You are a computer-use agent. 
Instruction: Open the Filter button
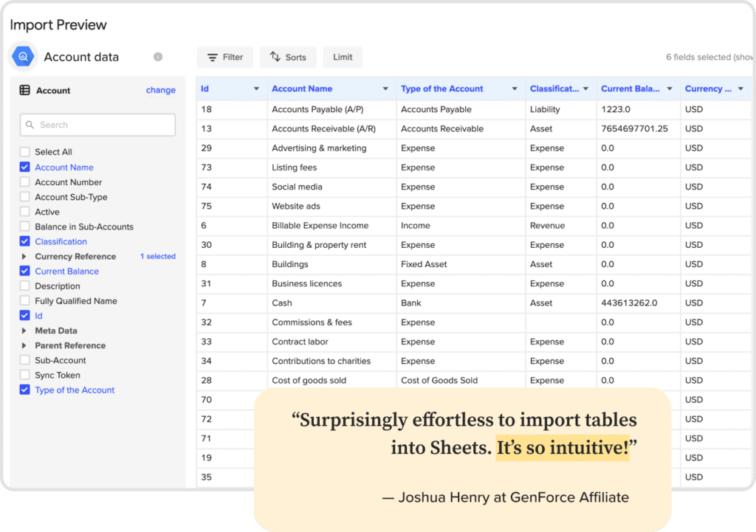pyautogui.click(x=224, y=58)
